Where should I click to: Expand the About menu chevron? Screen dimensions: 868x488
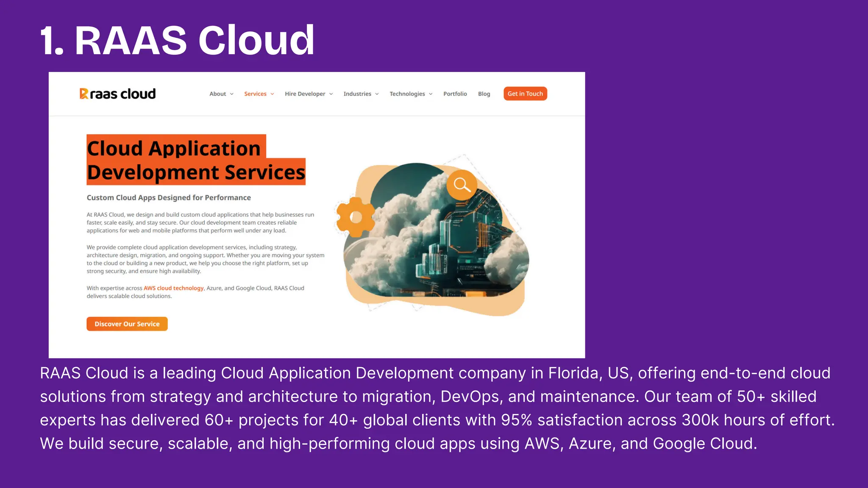coord(232,94)
